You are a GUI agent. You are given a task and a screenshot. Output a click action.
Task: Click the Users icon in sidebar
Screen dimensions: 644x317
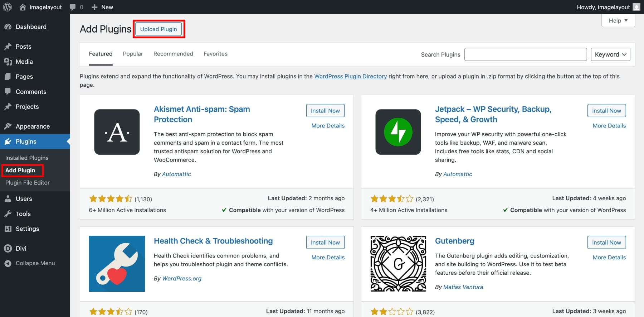(8, 199)
